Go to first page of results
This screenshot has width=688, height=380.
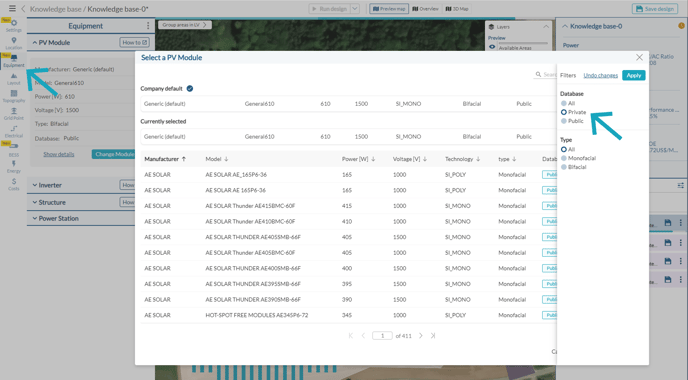350,336
